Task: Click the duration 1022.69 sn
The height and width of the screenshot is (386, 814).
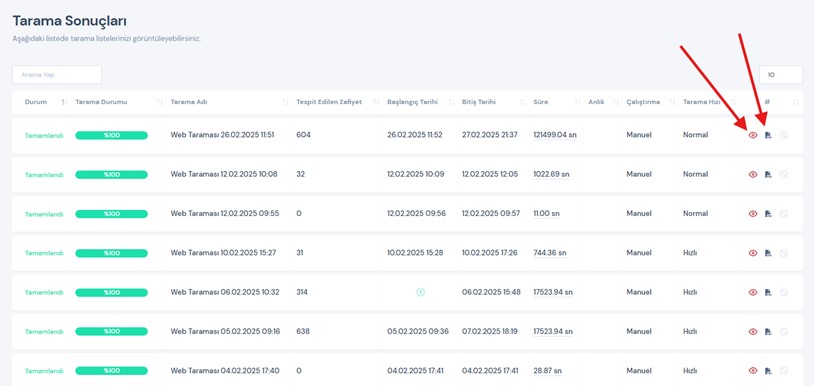Action: [x=551, y=174]
